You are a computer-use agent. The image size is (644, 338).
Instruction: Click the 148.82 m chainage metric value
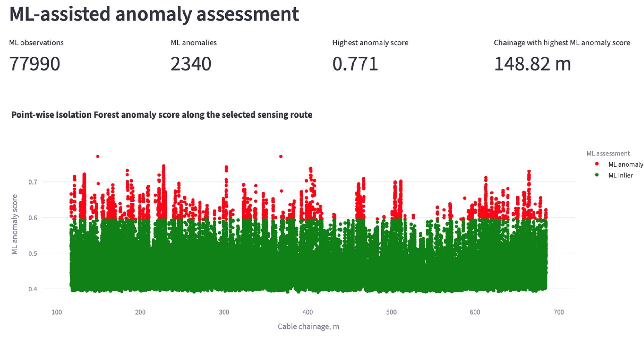(x=533, y=64)
